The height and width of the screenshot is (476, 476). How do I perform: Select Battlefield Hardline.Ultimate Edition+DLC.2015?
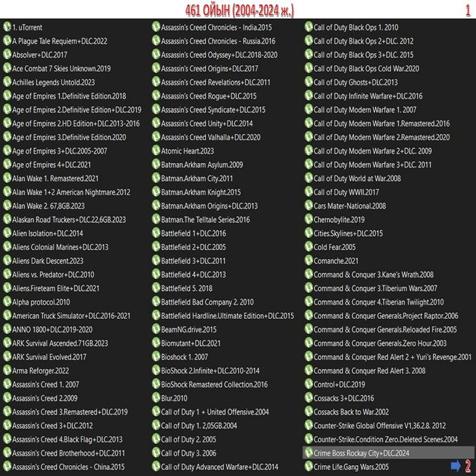point(227,316)
